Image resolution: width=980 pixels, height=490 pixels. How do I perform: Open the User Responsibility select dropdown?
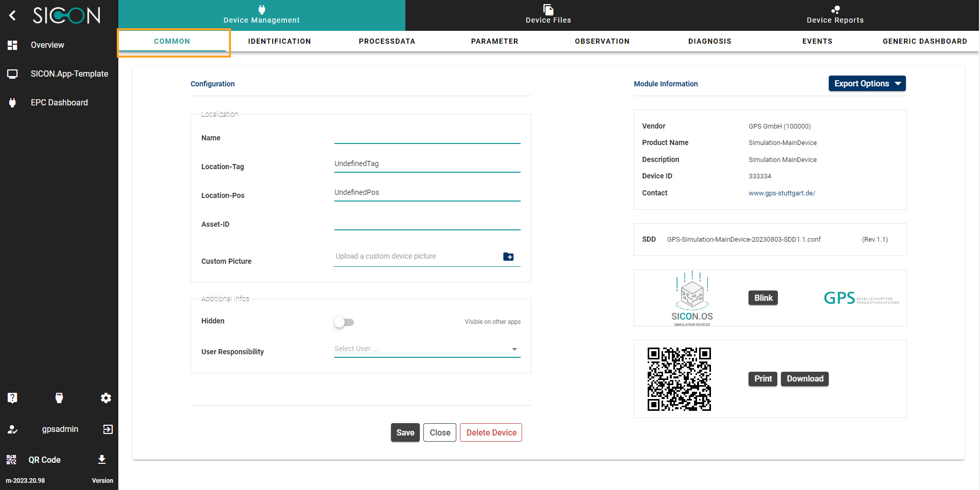(x=427, y=349)
